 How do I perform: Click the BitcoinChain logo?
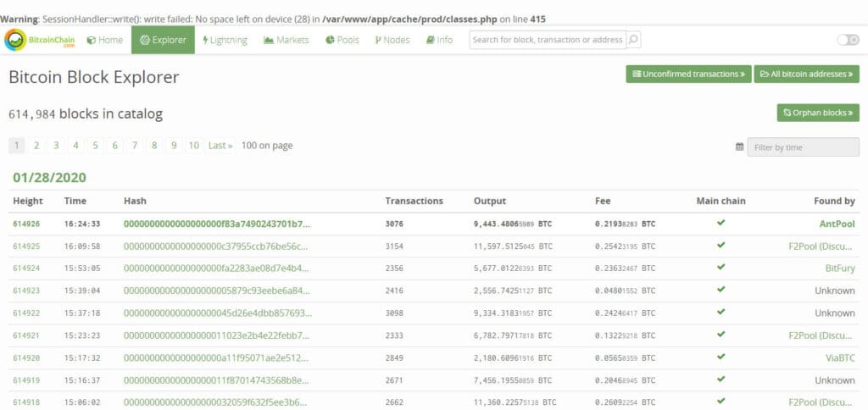point(39,41)
